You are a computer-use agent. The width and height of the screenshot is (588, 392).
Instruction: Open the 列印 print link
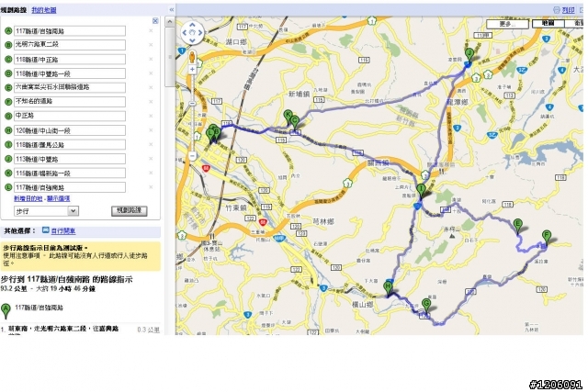pyautogui.click(x=568, y=10)
